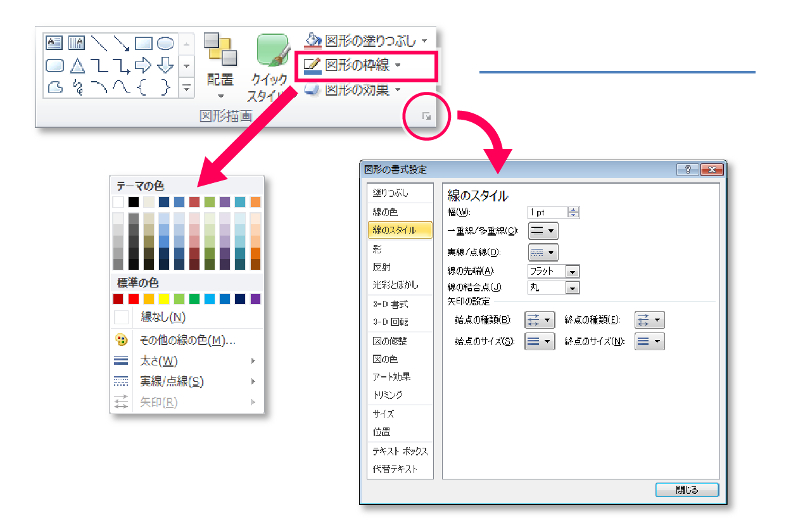Screen dimensions: 798x532
Task: Pick purple standard color swatch
Action: (x=255, y=298)
